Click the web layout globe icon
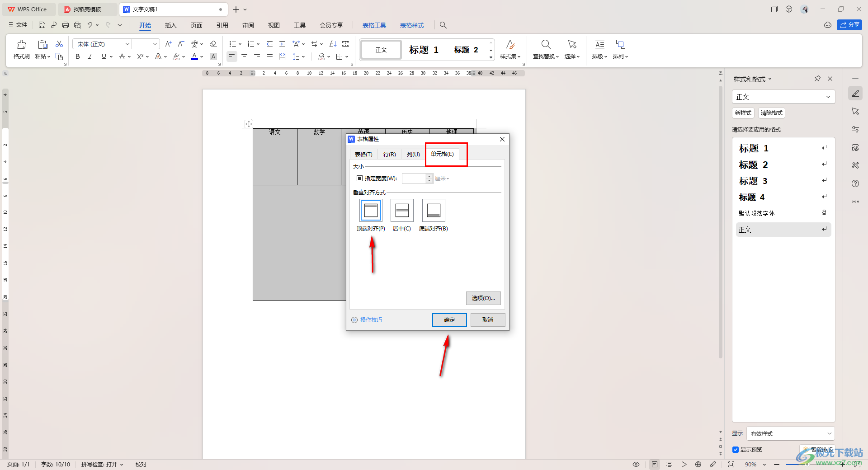868x470 pixels. coord(698,464)
